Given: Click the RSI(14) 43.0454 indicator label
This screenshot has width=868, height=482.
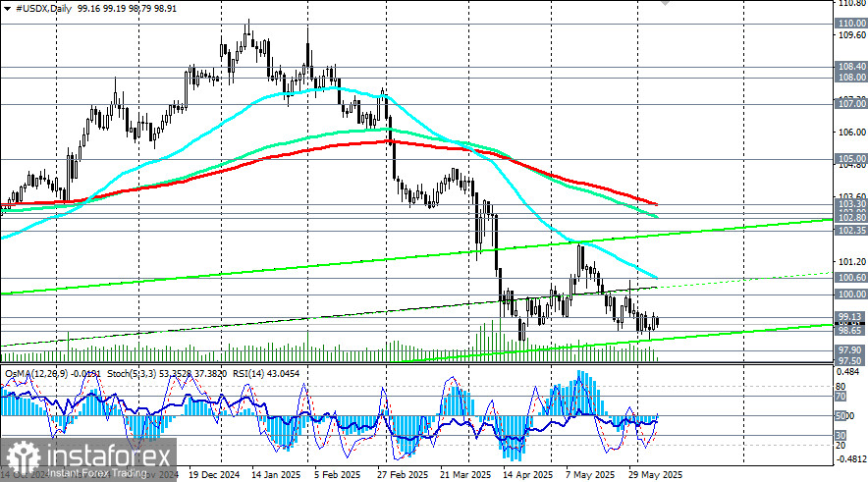Looking at the screenshot, I should click(266, 374).
